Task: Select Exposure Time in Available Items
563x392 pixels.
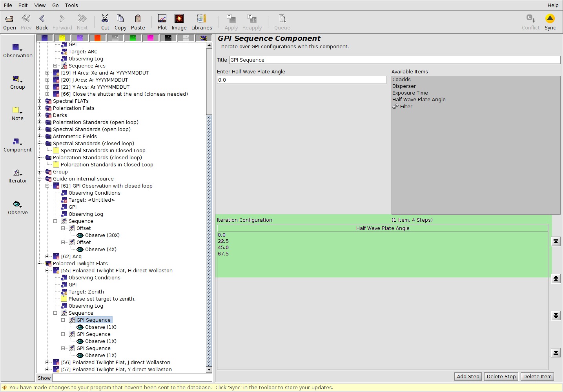Action: [410, 93]
